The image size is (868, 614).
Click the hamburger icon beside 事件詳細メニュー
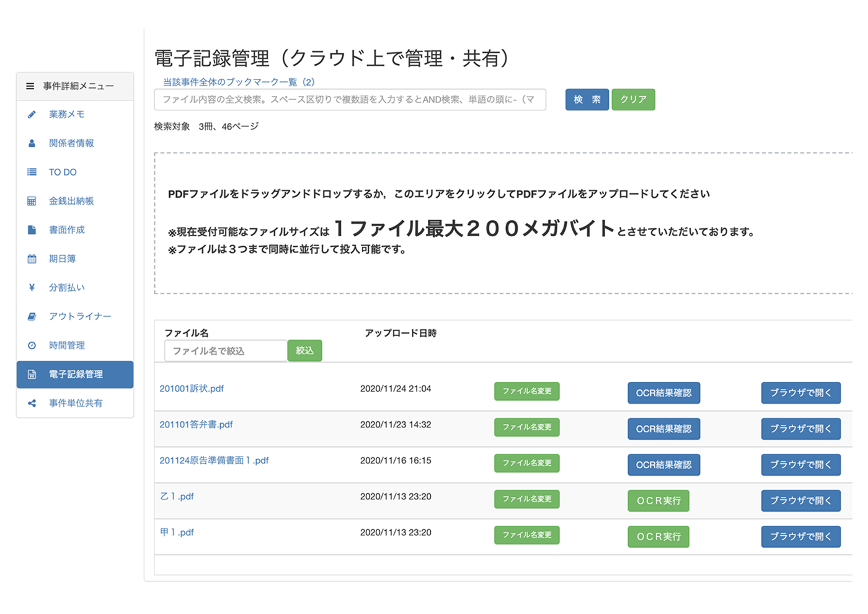30,86
